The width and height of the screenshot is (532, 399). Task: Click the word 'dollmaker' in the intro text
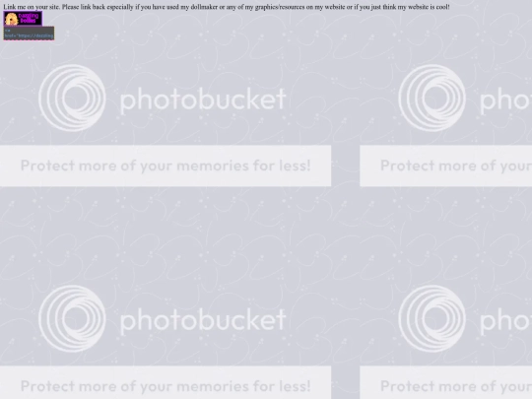click(x=204, y=7)
